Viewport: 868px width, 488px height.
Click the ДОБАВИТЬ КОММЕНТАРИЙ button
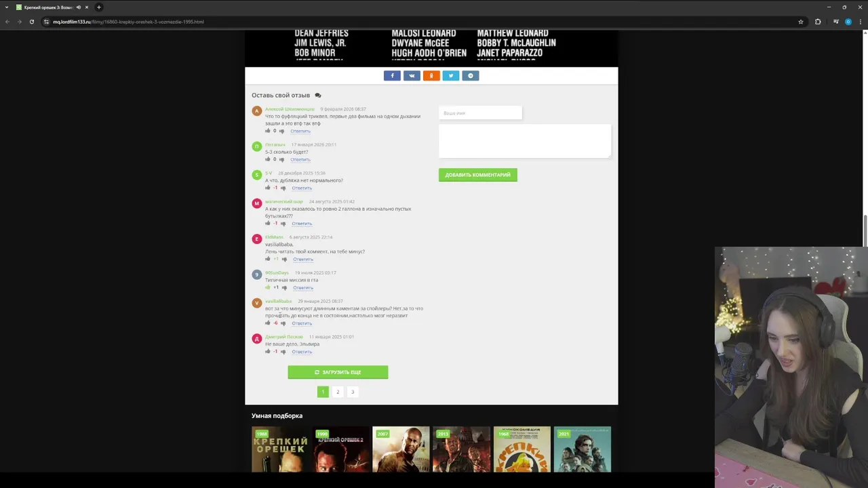tap(478, 175)
